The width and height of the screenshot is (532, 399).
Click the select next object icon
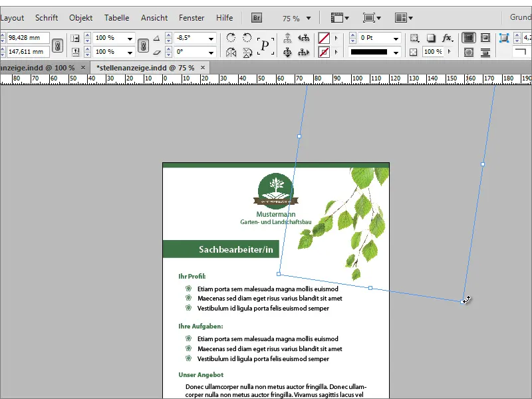(x=304, y=53)
